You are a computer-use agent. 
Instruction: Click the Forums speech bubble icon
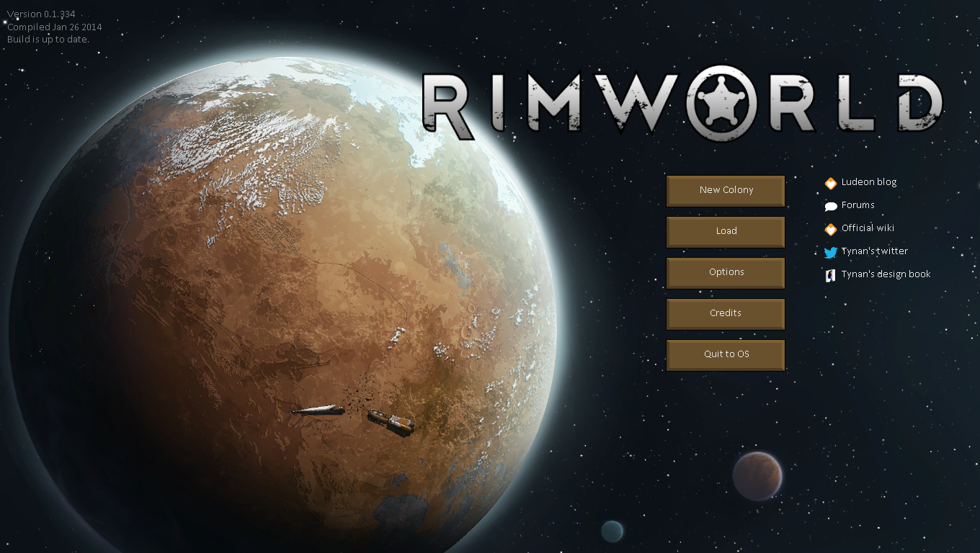tap(830, 206)
